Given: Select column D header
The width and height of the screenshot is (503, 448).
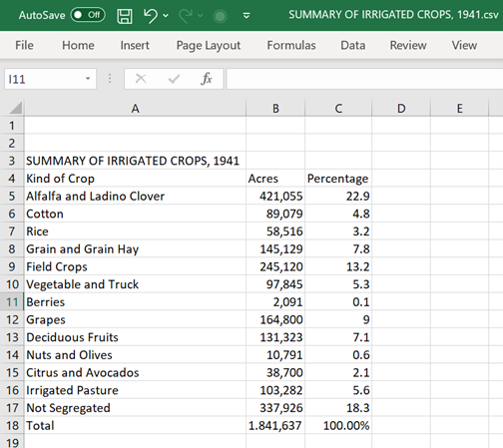Looking at the screenshot, I should (x=401, y=109).
